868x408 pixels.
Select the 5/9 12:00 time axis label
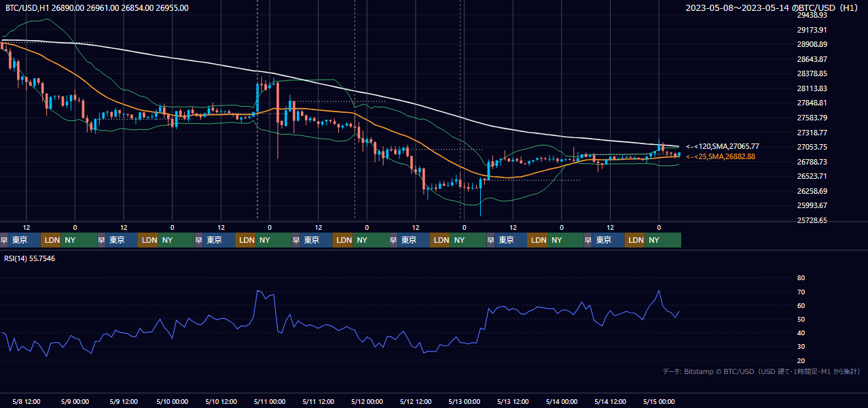coord(124,401)
